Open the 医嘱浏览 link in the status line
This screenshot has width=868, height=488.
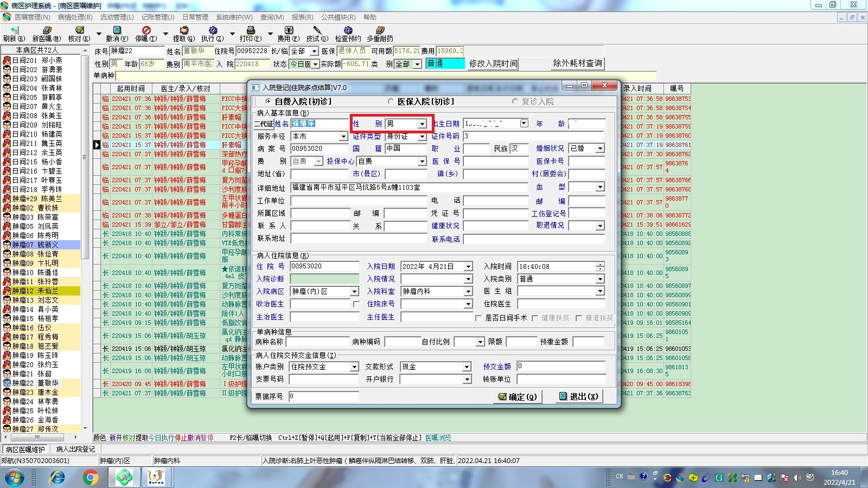click(438, 438)
